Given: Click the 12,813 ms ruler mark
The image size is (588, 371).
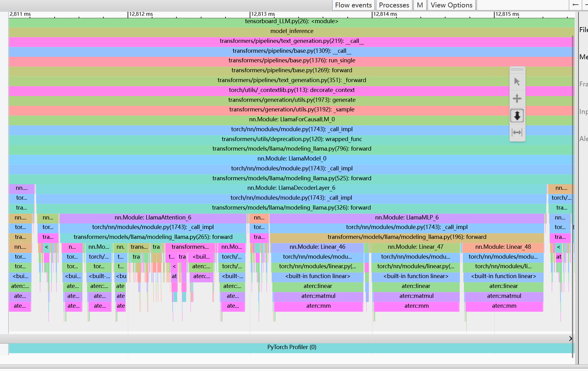Looking at the screenshot, I should click(263, 14).
